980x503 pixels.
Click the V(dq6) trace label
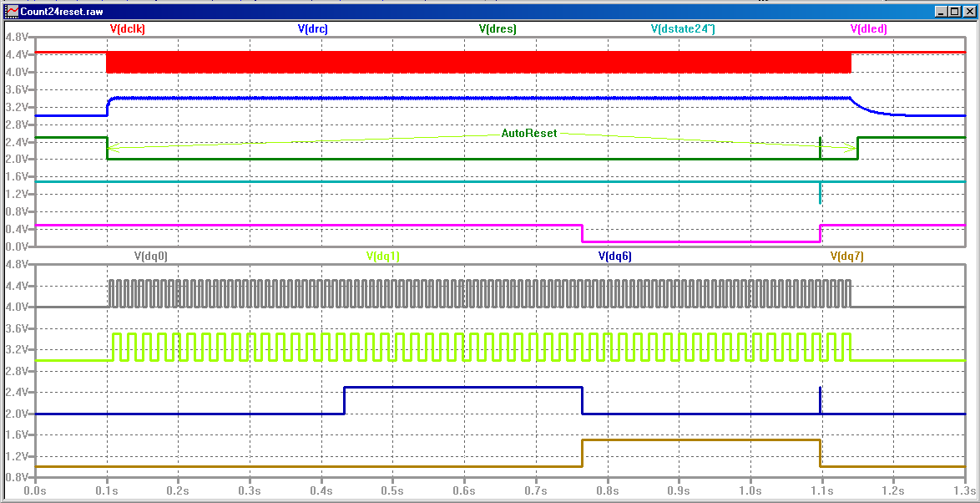[615, 255]
